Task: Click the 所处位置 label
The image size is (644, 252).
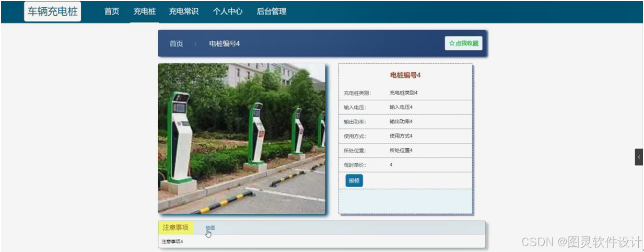Action: tap(355, 151)
